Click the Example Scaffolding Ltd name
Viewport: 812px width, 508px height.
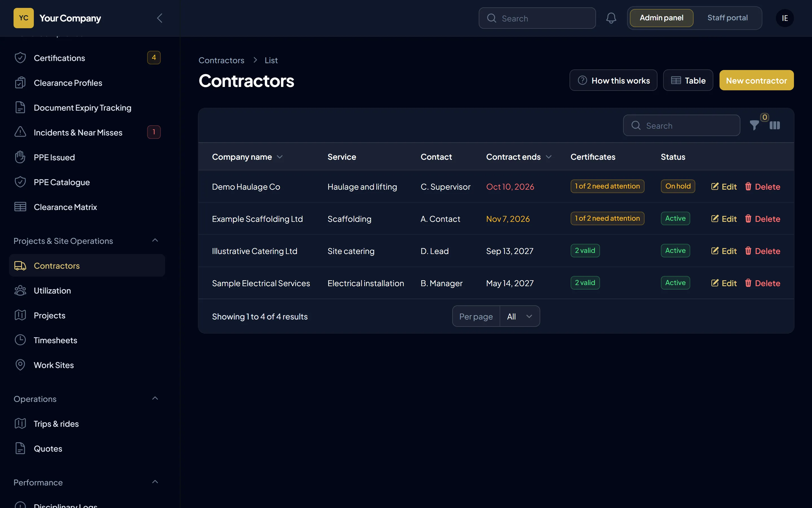tap(257, 219)
